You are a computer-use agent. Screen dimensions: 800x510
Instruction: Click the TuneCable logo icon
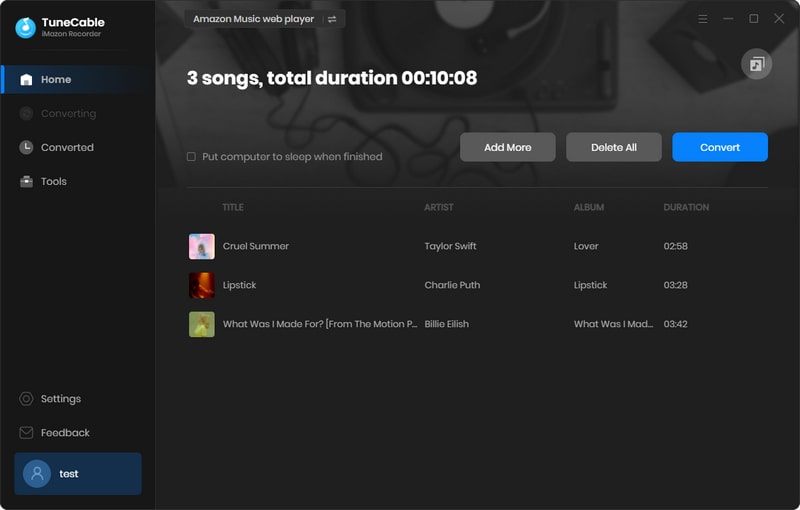pyautogui.click(x=26, y=28)
